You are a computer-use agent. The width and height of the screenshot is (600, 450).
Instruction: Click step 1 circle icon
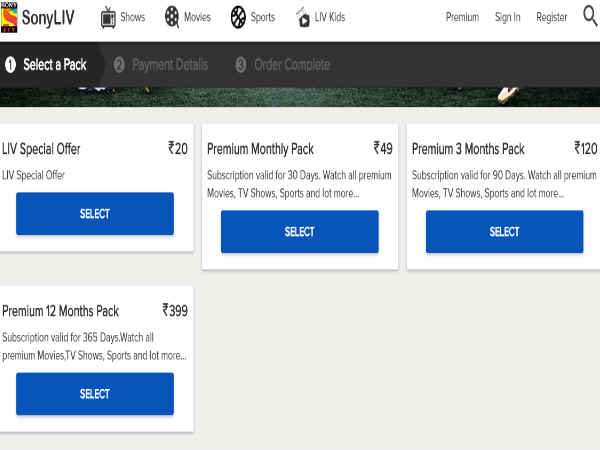pos(10,65)
